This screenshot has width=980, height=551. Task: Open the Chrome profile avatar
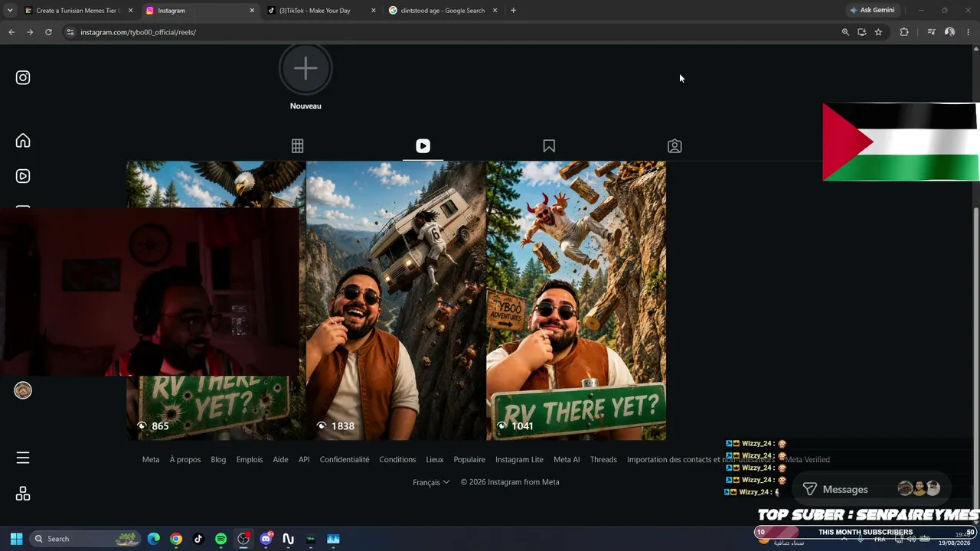click(x=949, y=32)
